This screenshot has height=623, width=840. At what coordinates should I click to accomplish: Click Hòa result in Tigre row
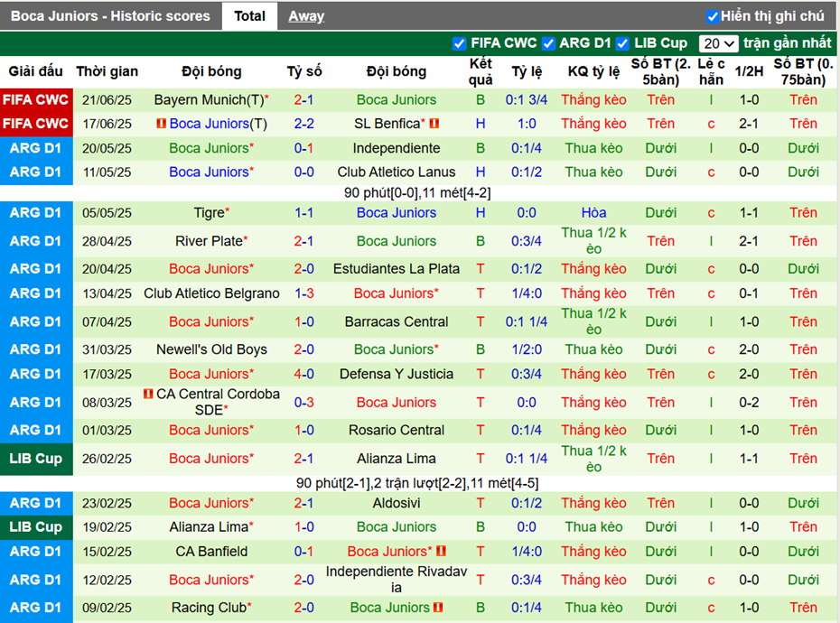593,213
